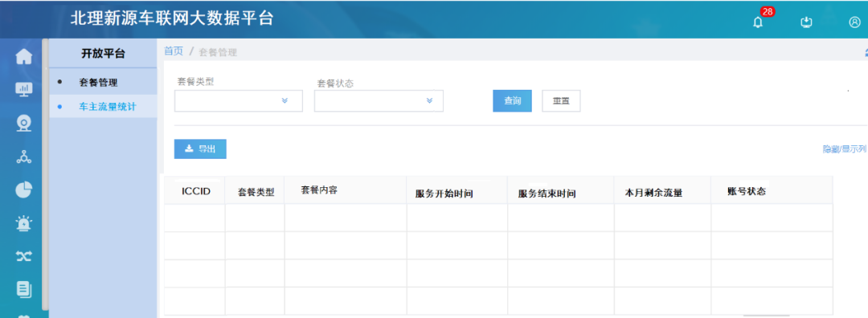Click the 套餐管理 breadcrumb text

[x=218, y=52]
